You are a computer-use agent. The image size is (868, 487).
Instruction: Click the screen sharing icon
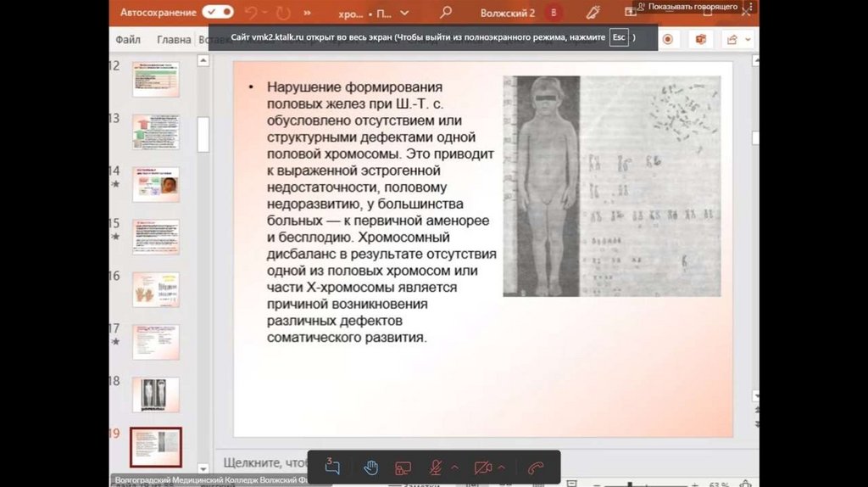tap(403, 467)
